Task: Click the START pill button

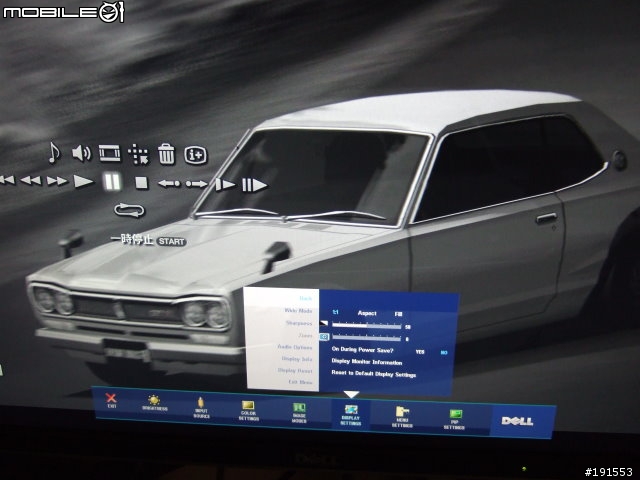Action: click(x=171, y=242)
